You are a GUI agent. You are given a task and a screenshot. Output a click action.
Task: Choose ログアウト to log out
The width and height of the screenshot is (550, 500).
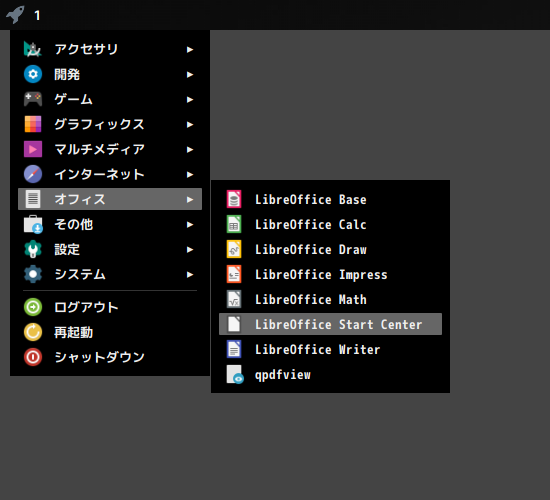[x=110, y=307]
